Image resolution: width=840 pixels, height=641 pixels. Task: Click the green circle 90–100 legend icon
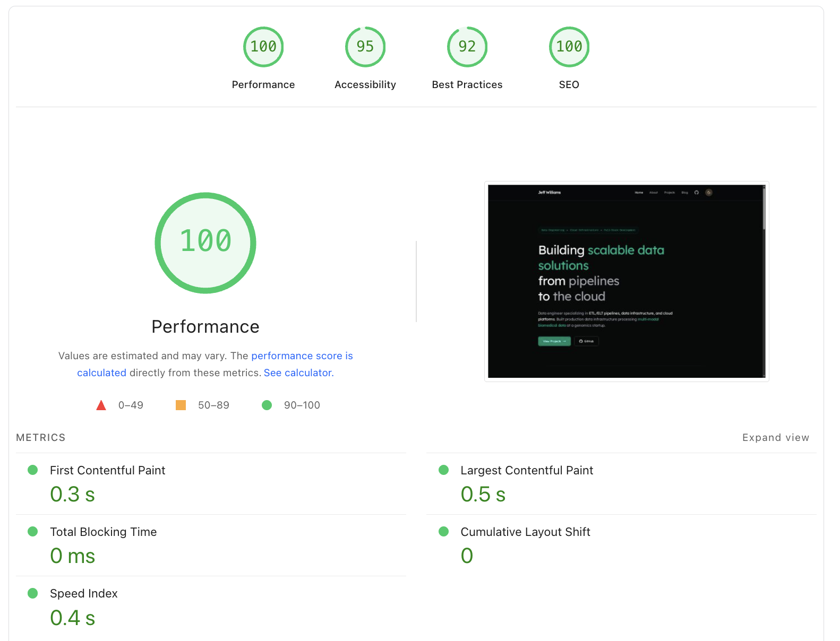click(267, 405)
